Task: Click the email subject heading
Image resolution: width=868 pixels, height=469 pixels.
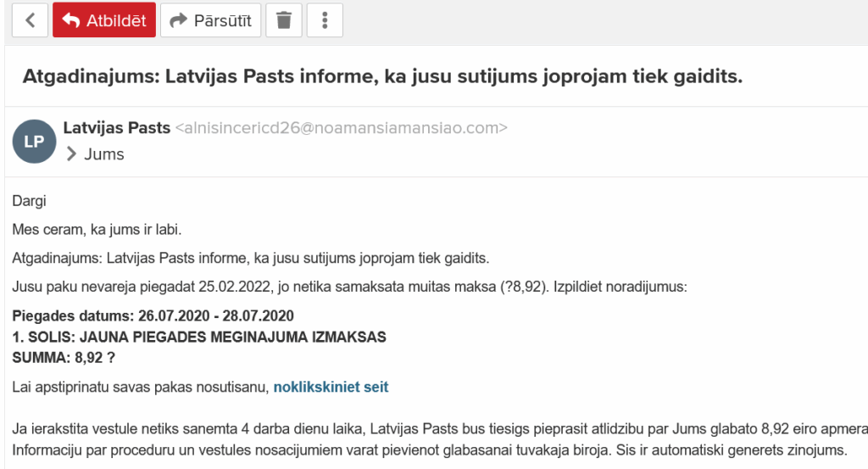Action: [x=382, y=76]
